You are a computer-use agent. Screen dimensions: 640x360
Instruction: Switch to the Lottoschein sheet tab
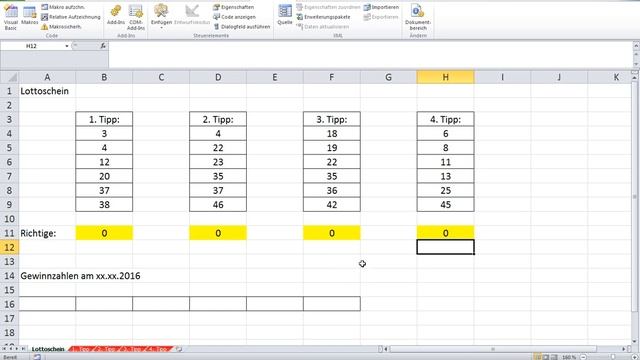point(48,349)
